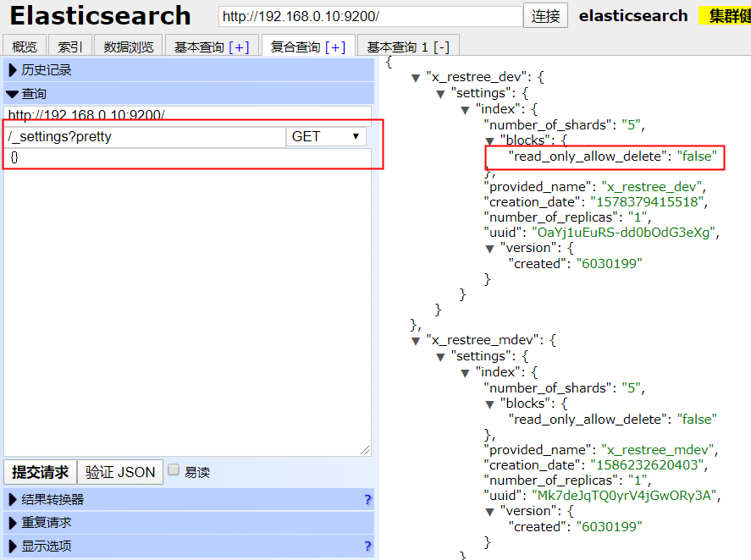Viewport: 751px width, 560px height.
Task: Click the Elasticsearch header title
Action: pyautogui.click(x=100, y=16)
